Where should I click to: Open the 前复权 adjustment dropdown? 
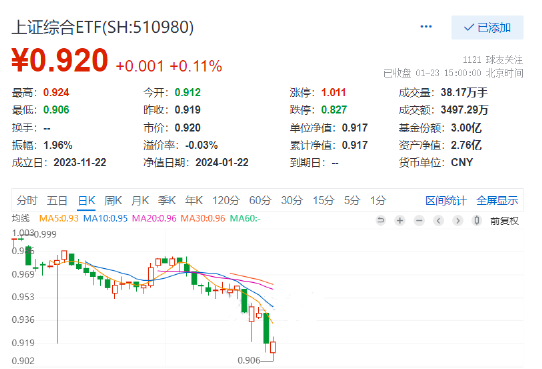(x=505, y=221)
